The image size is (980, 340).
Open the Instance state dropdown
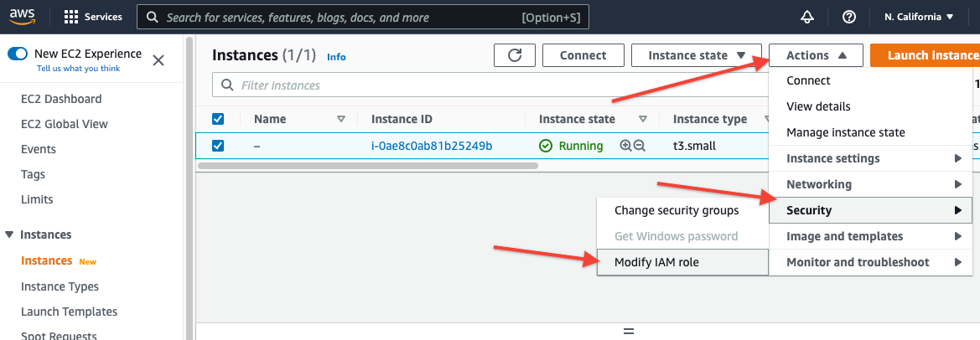(x=697, y=55)
